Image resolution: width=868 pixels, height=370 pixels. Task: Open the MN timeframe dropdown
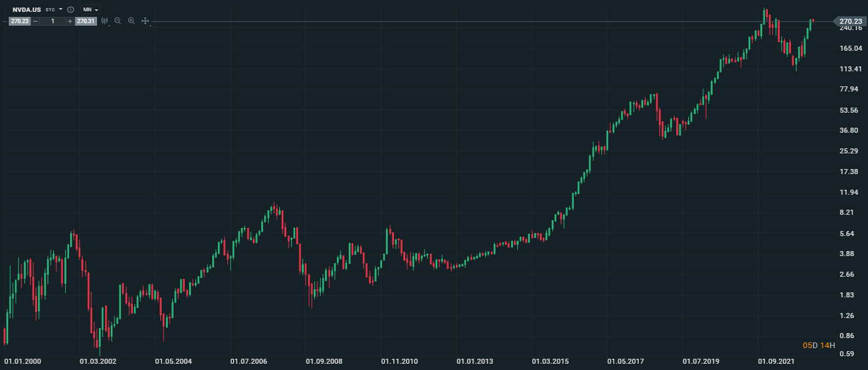pos(95,9)
